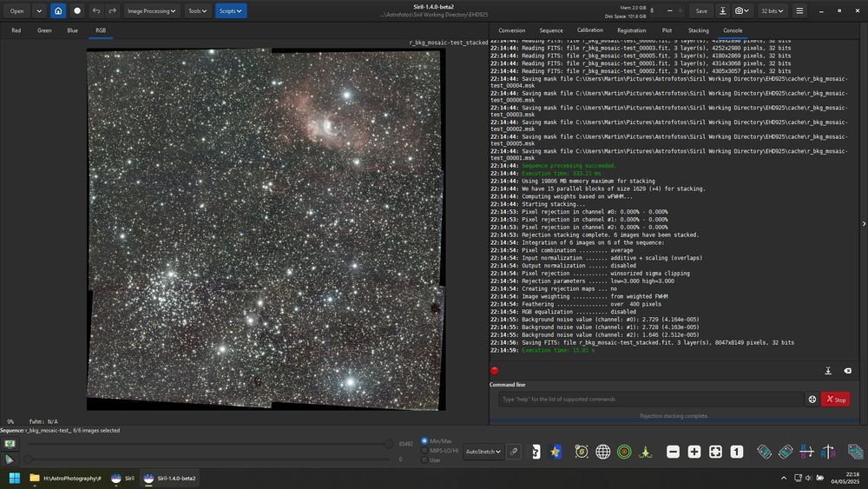This screenshot has width=868, height=489.
Task: Toggle negative view icon
Action: [x=536, y=452]
